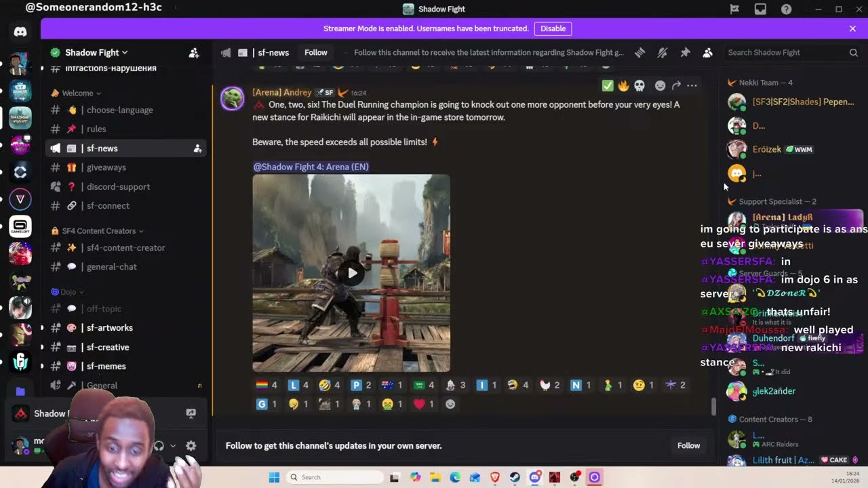Open pinned messages pin icon
The image size is (868, 488).
[685, 52]
